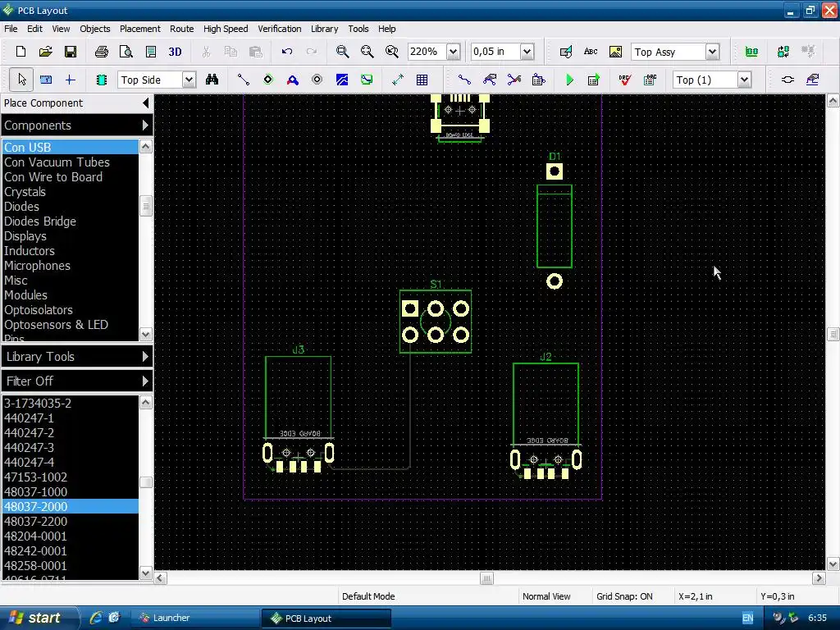Expand the Filter Off section
The image size is (840, 630).
(x=145, y=381)
